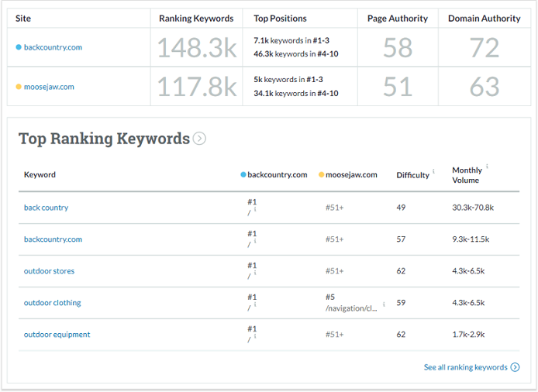The height and width of the screenshot is (392, 538).
Task: Click info icon in 'outdoor stores' ranking row
Action: (x=255, y=273)
